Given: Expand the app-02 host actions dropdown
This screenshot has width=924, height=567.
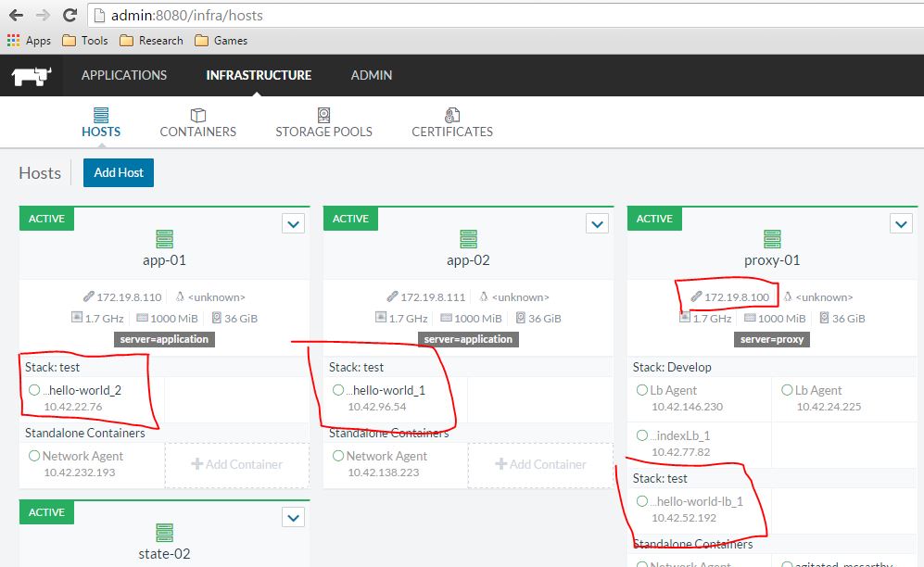Looking at the screenshot, I should pos(597,223).
